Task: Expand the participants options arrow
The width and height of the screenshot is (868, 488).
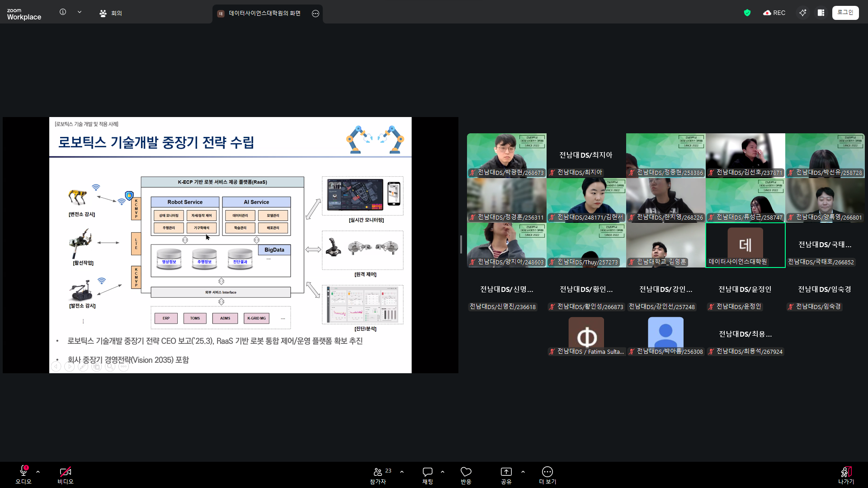Action: [x=402, y=472]
